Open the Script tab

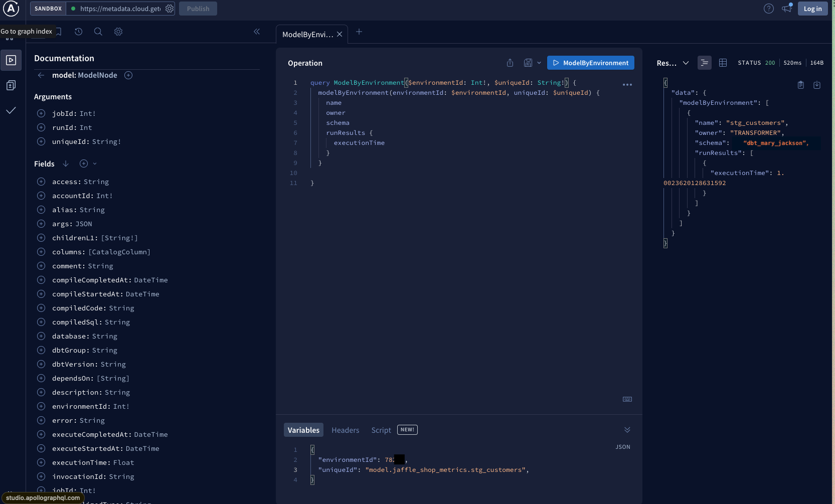pyautogui.click(x=381, y=430)
